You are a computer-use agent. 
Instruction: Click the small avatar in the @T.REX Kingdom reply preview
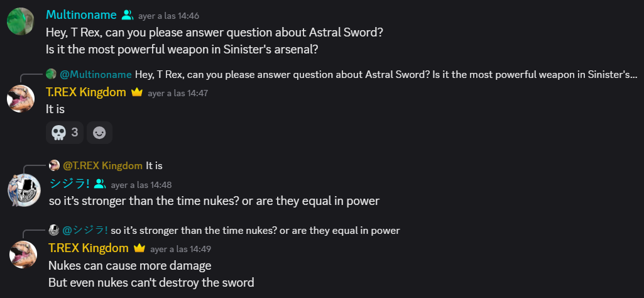click(55, 166)
